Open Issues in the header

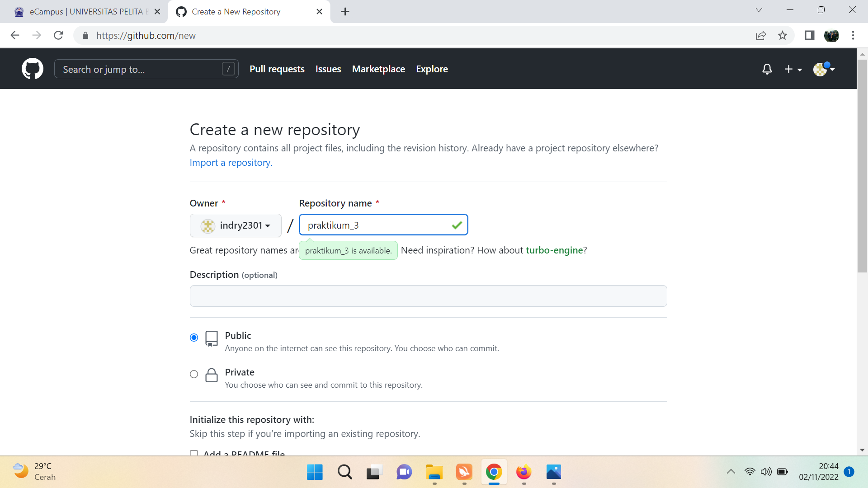pos(328,69)
